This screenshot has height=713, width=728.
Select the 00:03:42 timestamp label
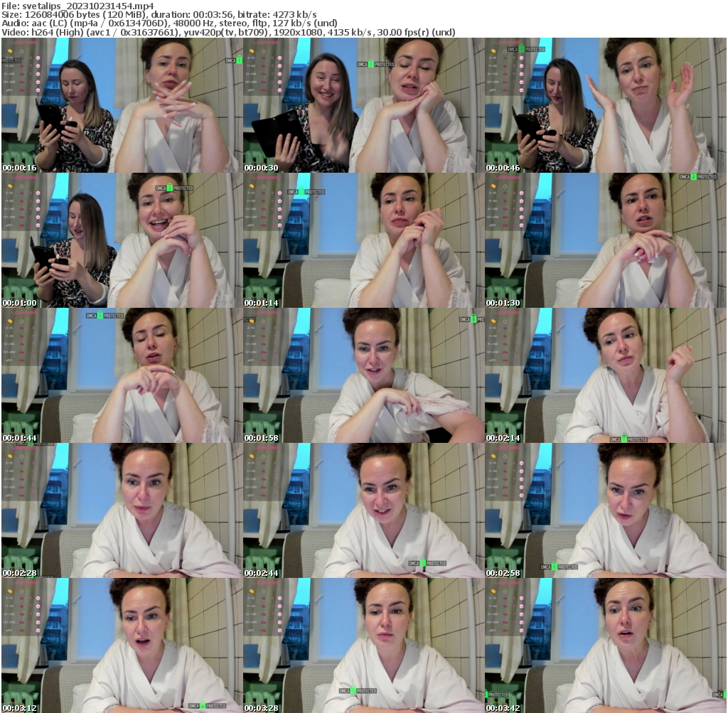[502, 708]
